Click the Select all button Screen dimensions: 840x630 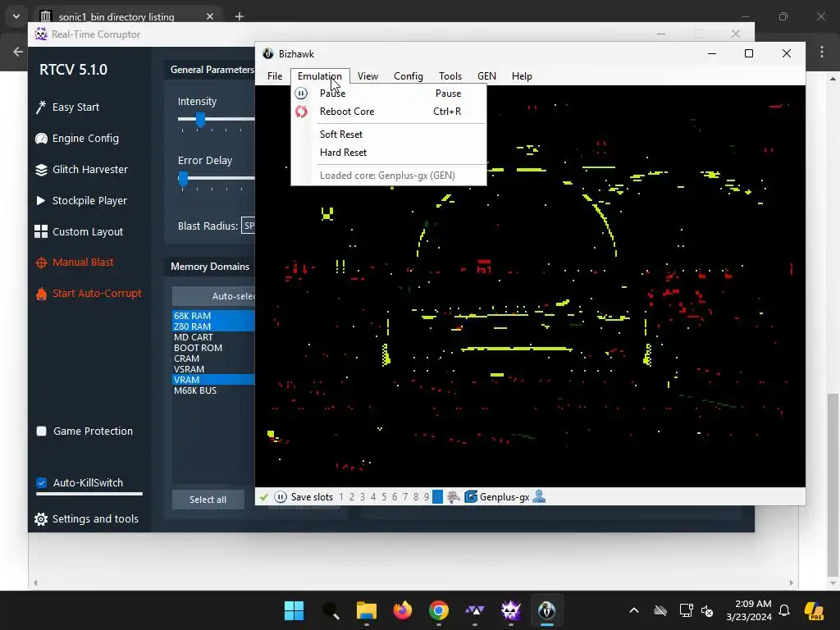[208, 500]
